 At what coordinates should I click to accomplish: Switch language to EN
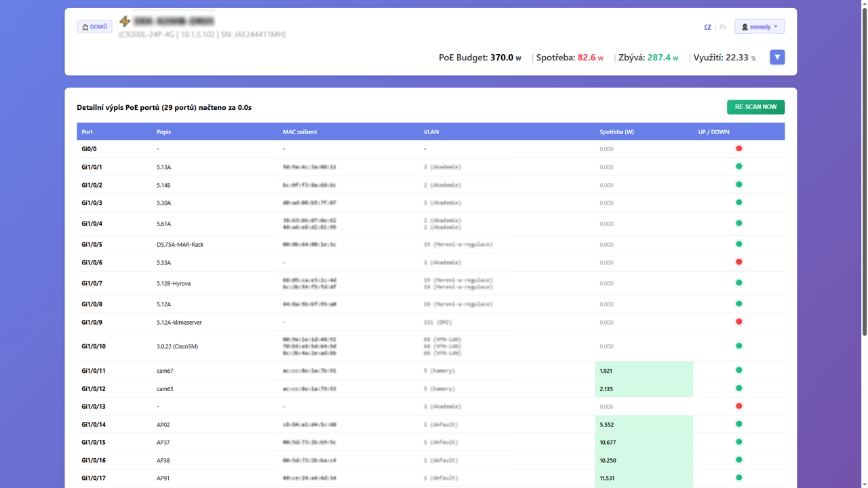tap(722, 27)
